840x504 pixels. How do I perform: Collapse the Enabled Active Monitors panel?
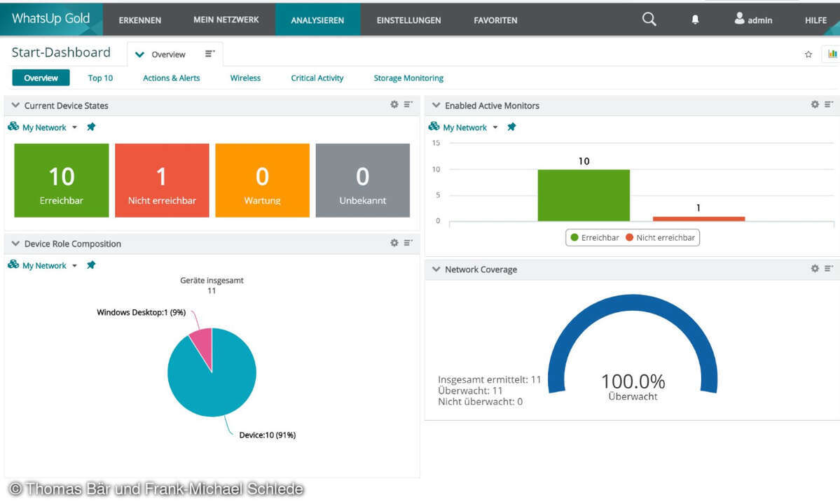coord(436,106)
